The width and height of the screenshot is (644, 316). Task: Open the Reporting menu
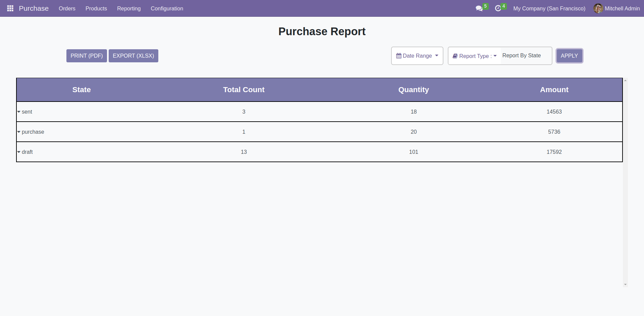pyautogui.click(x=129, y=8)
